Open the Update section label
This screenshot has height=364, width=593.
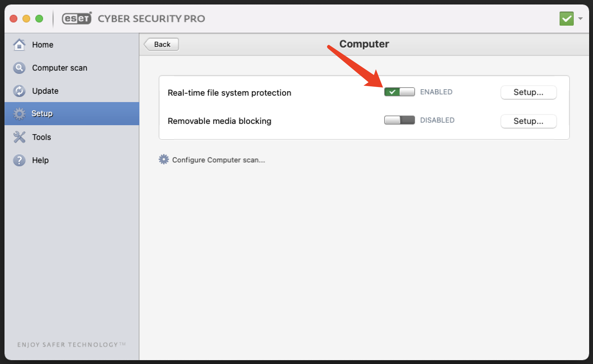pos(45,91)
